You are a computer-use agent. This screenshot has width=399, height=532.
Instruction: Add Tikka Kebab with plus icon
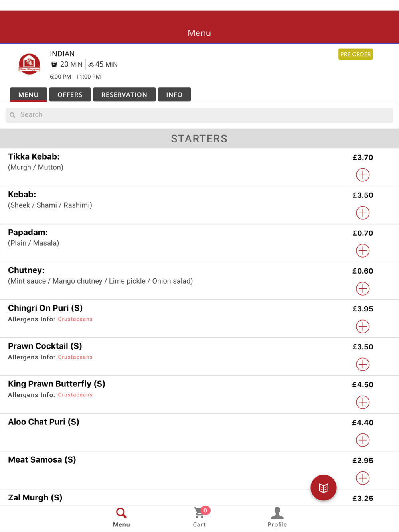(x=363, y=175)
